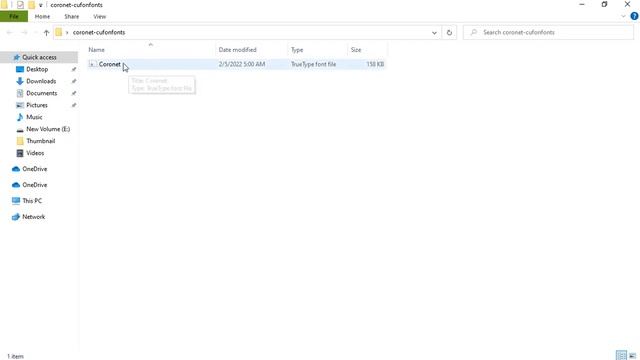The width and height of the screenshot is (640, 360).
Task: Click the folder icon in address bar
Action: tap(59, 32)
